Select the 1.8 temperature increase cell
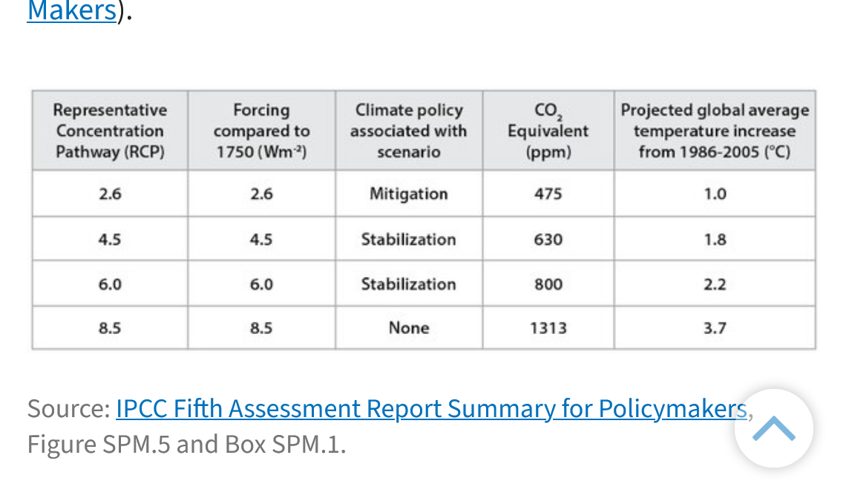This screenshot has height=504, width=849. [714, 239]
